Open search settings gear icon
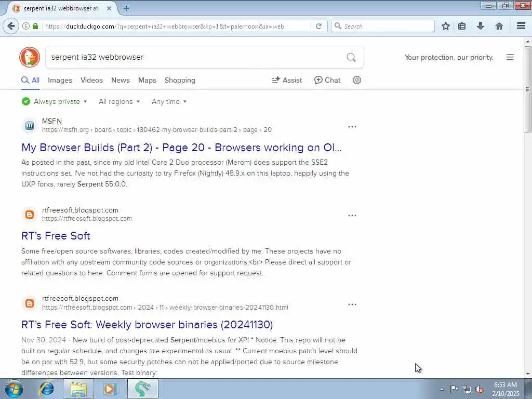This screenshot has width=532, height=399. pos(356,80)
